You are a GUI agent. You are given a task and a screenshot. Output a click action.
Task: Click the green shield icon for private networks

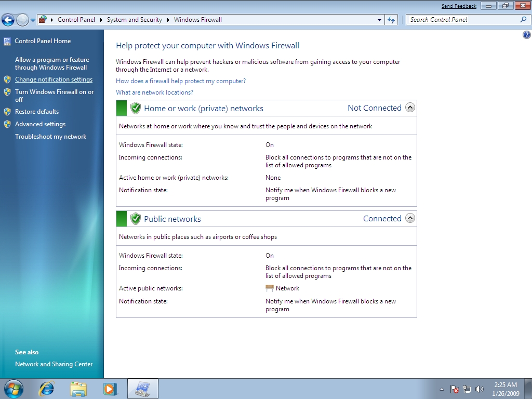click(x=136, y=108)
